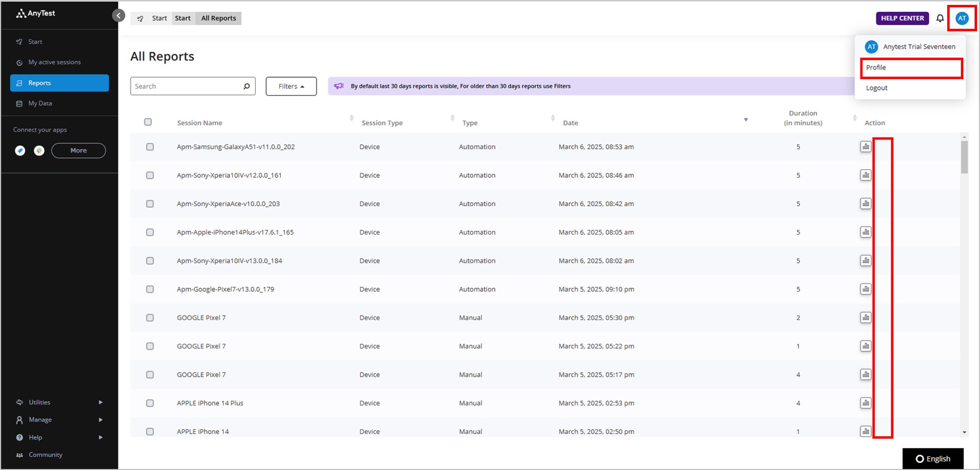Tick checkbox for GOOGLE Pixel 7 05:30 pm row
Image resolution: width=980 pixels, height=470 pixels.
tap(150, 318)
